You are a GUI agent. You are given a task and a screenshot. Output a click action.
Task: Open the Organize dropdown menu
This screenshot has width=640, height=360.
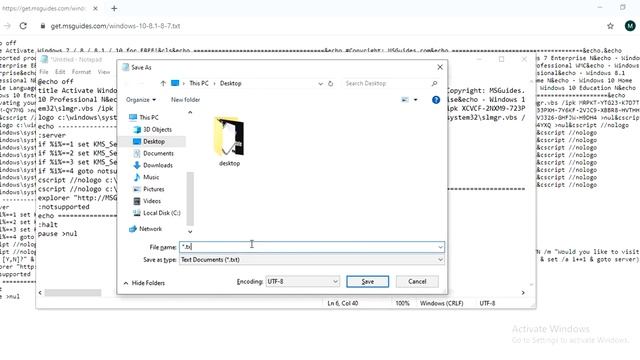(141, 100)
